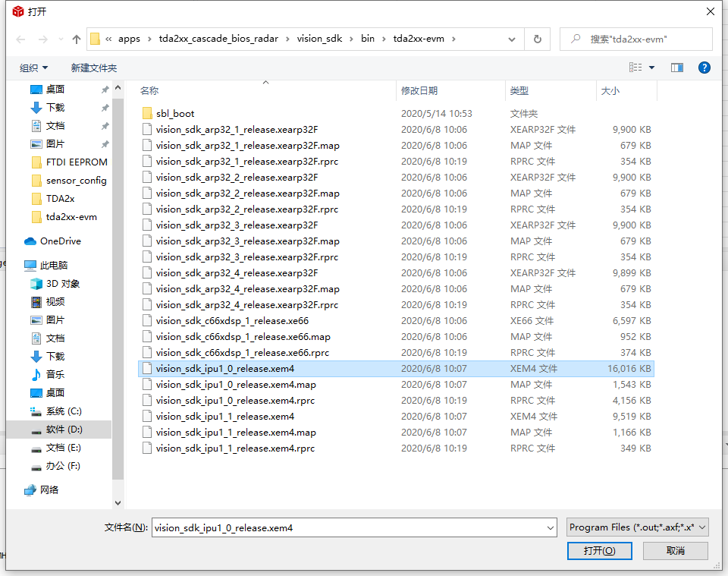728x576 pixels.
Task: Click the 取消 button
Action: pyautogui.click(x=676, y=551)
